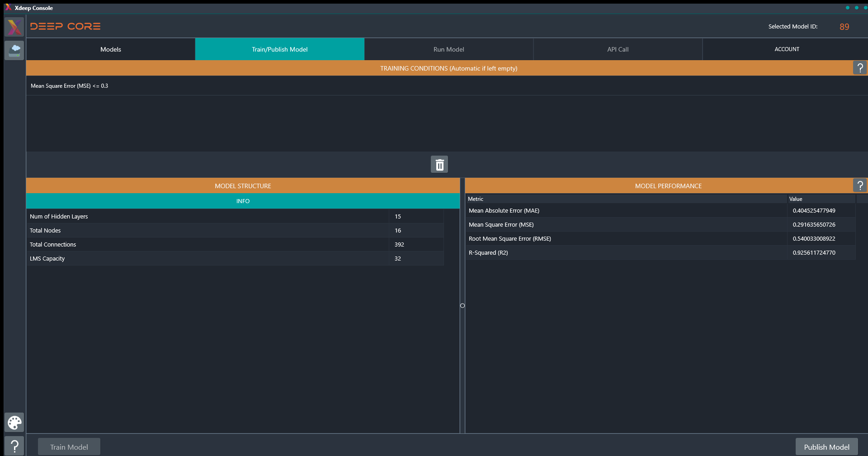Click the Xdeep Console title bar icon
The height and width of the screenshot is (456, 868).
pyautogui.click(x=8, y=8)
